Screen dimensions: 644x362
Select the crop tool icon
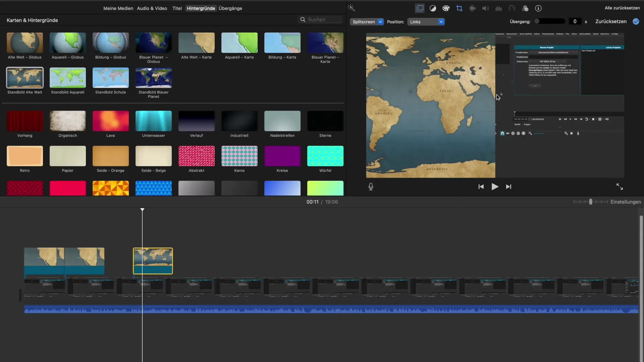point(459,8)
